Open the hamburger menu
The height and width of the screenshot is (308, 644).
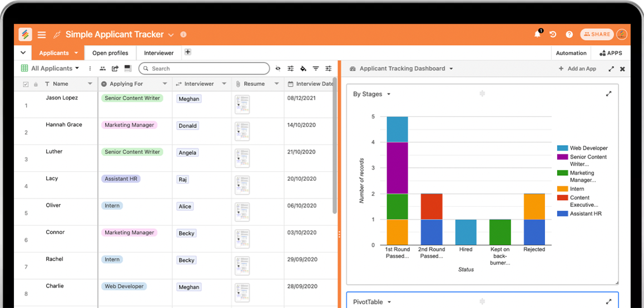pyautogui.click(x=42, y=34)
